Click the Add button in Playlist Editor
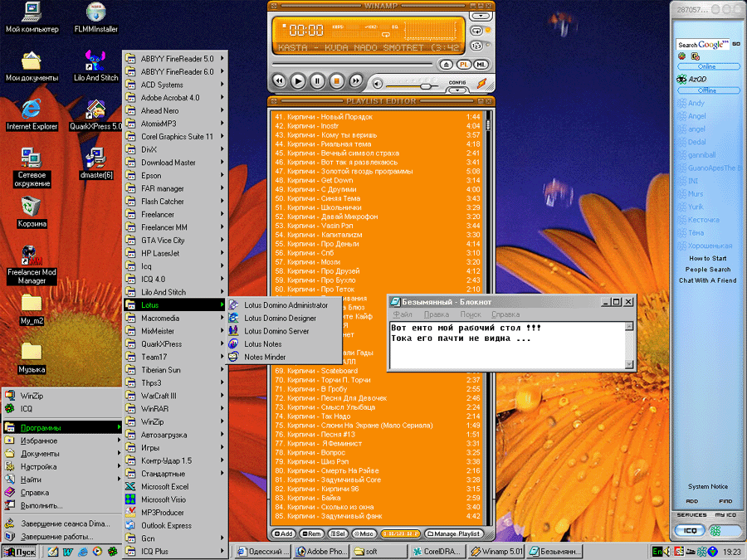 (x=284, y=533)
